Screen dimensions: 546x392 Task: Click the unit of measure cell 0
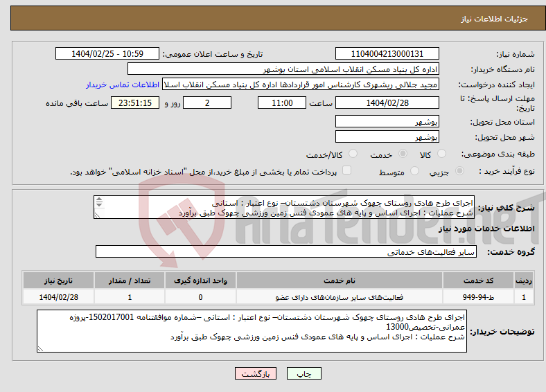tap(200, 297)
